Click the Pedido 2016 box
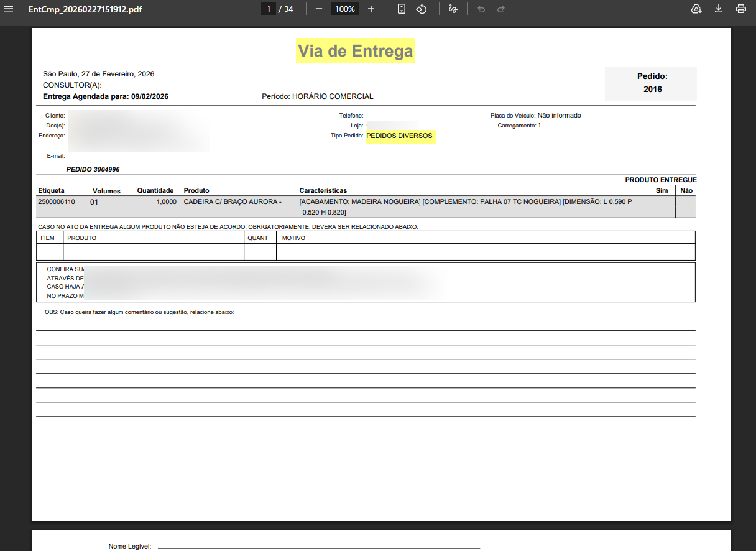Image resolution: width=756 pixels, height=551 pixels. (651, 83)
